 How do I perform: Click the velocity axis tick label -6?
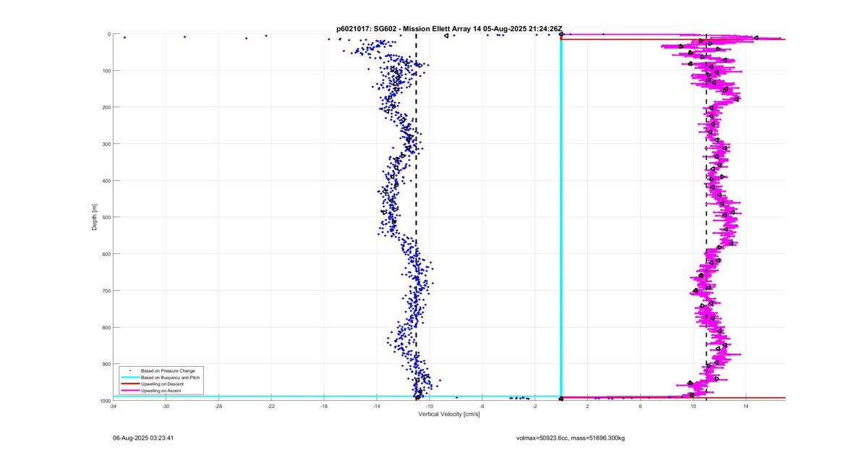click(482, 407)
